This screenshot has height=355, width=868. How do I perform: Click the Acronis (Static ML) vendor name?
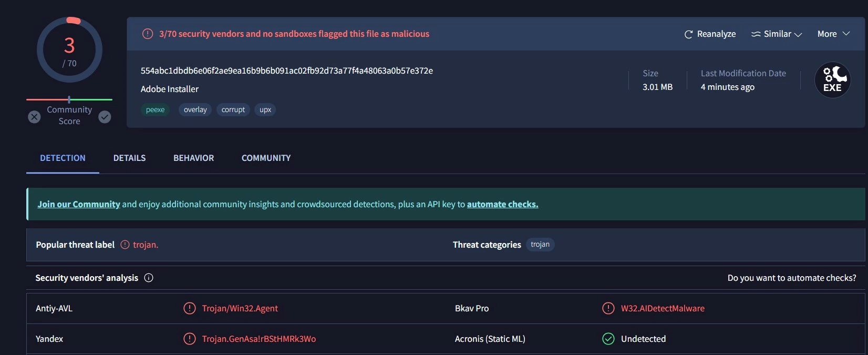[490, 339]
